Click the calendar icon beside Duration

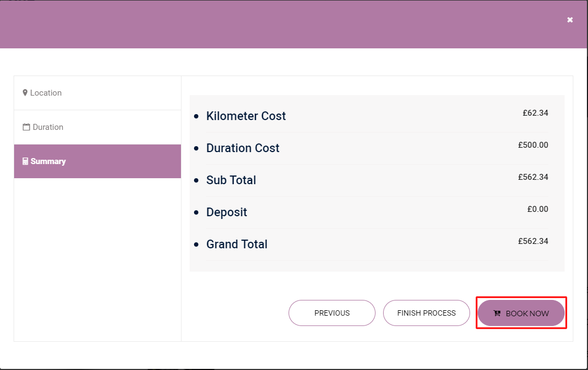point(26,127)
